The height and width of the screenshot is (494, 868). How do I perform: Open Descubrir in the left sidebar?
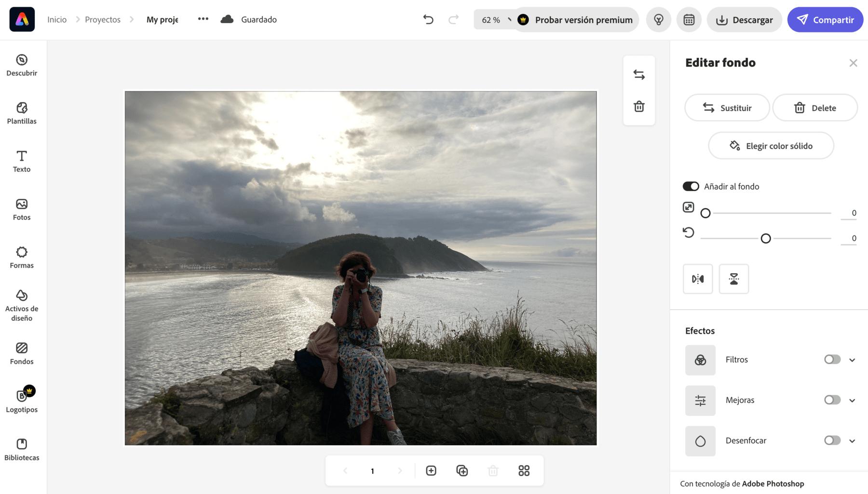(x=22, y=65)
